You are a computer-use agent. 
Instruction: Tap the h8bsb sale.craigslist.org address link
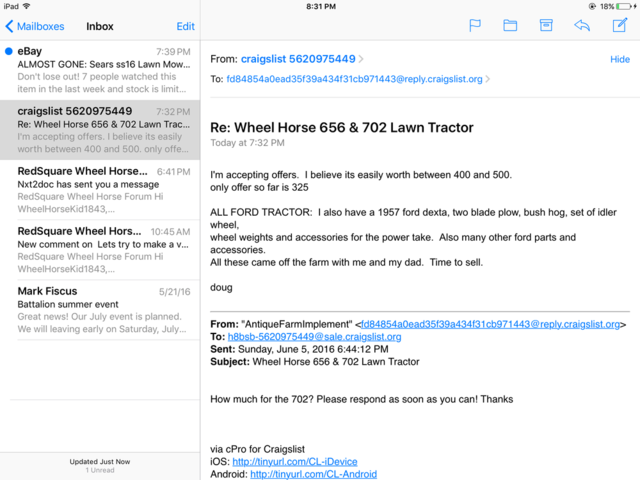[314, 337]
